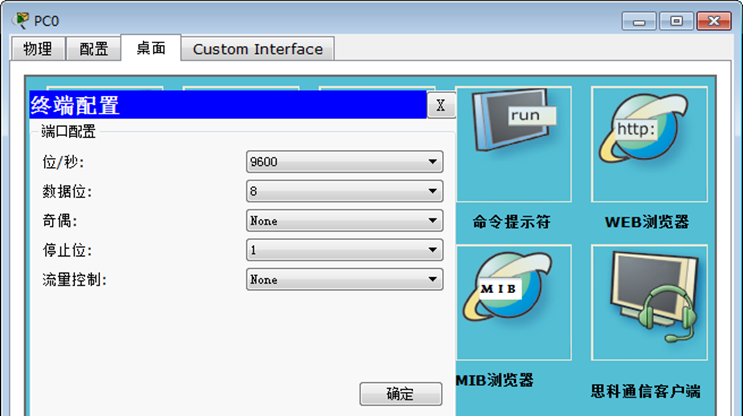
Task: Open the 数据位 dropdown
Action: coord(344,191)
